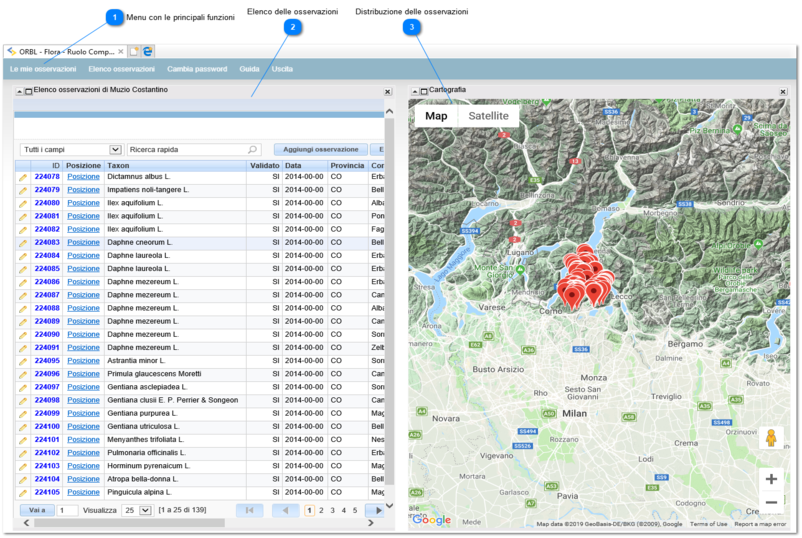The width and height of the screenshot is (802, 538).
Task: Jump to page 2 of results
Action: [321, 510]
